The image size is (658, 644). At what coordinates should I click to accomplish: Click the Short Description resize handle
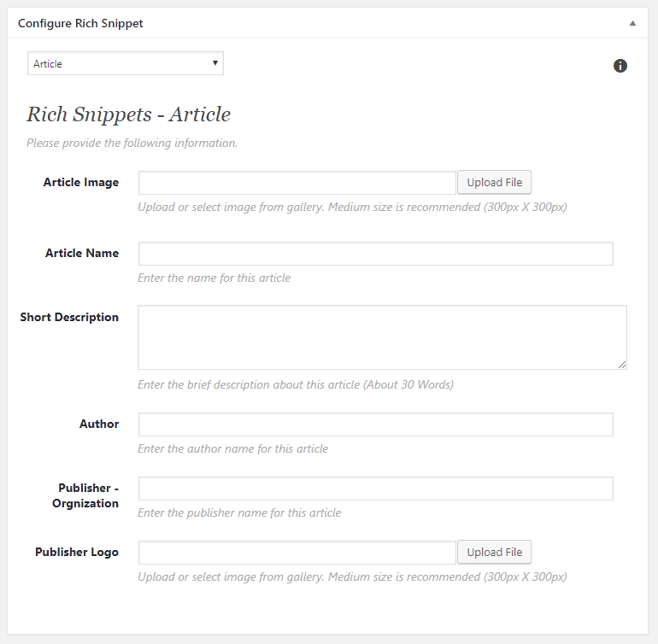[x=622, y=365]
